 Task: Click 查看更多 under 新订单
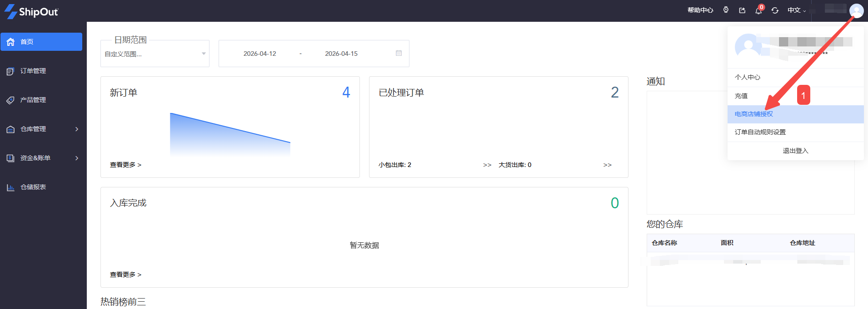(125, 165)
